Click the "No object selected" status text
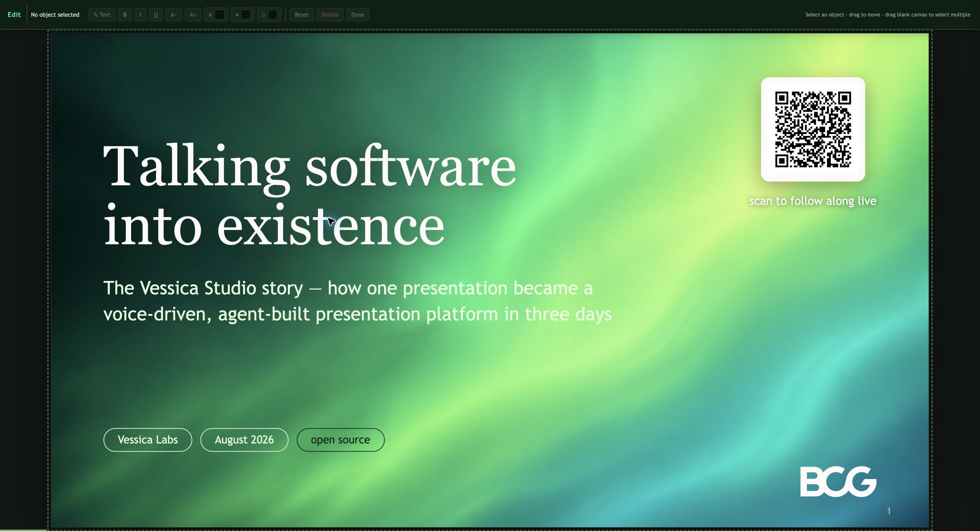 pos(55,15)
